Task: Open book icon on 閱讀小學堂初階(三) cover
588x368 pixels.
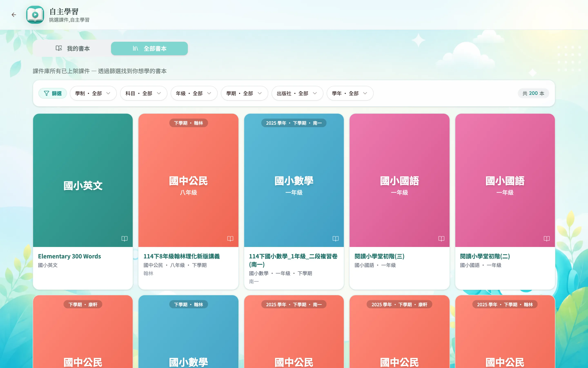Action: tap(441, 239)
